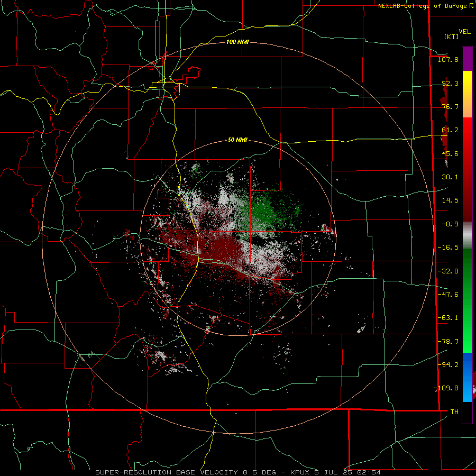
Task: Pick the yellow-orange segment of the color bar
Action: (467, 94)
